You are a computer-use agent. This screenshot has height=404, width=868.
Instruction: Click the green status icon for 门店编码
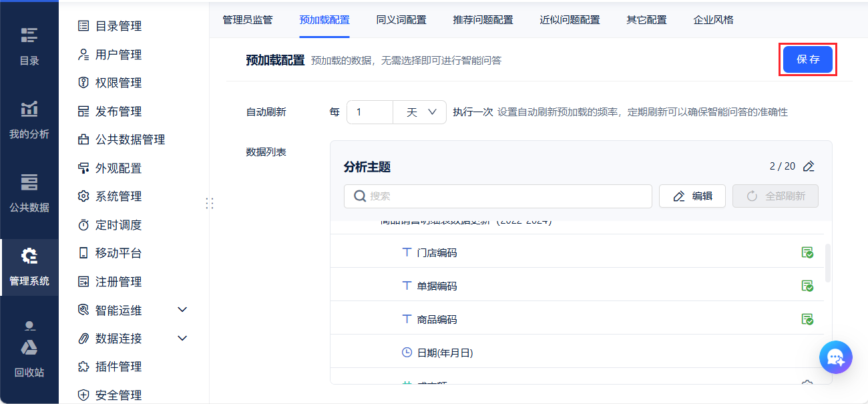point(807,252)
